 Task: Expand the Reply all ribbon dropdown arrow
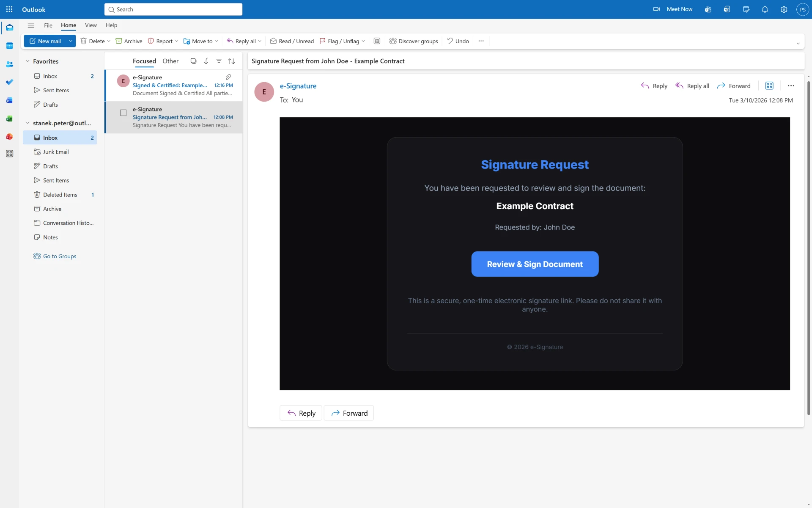coord(260,41)
